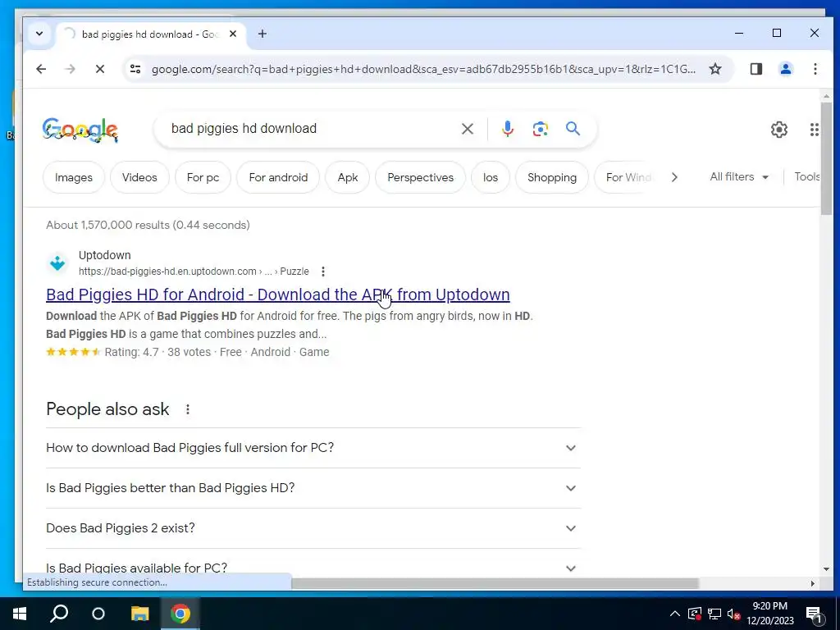Close the bad piggies hd download tab
The width and height of the screenshot is (840, 630).
[x=233, y=34]
